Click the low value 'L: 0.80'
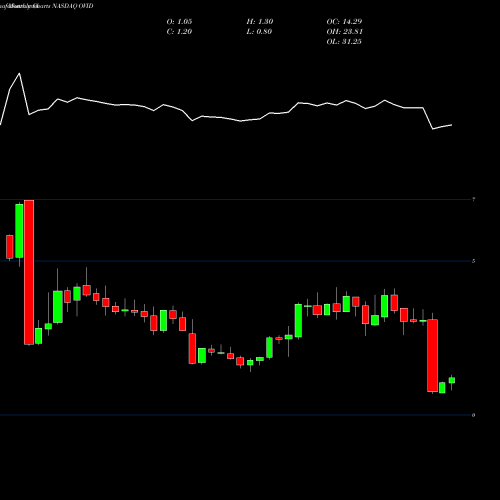This screenshot has width=500, height=500. point(259,32)
